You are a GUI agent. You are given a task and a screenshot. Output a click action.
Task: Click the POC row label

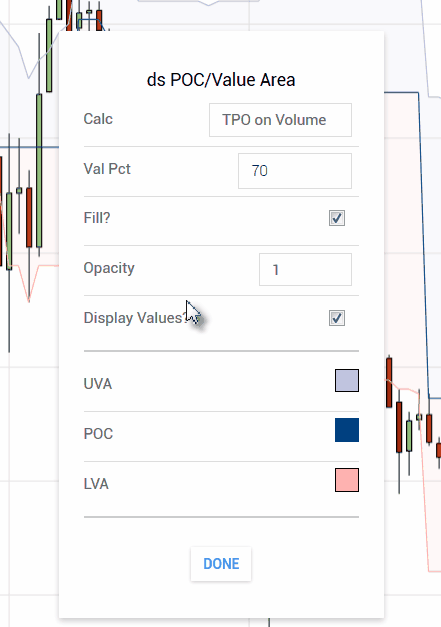coord(98,434)
